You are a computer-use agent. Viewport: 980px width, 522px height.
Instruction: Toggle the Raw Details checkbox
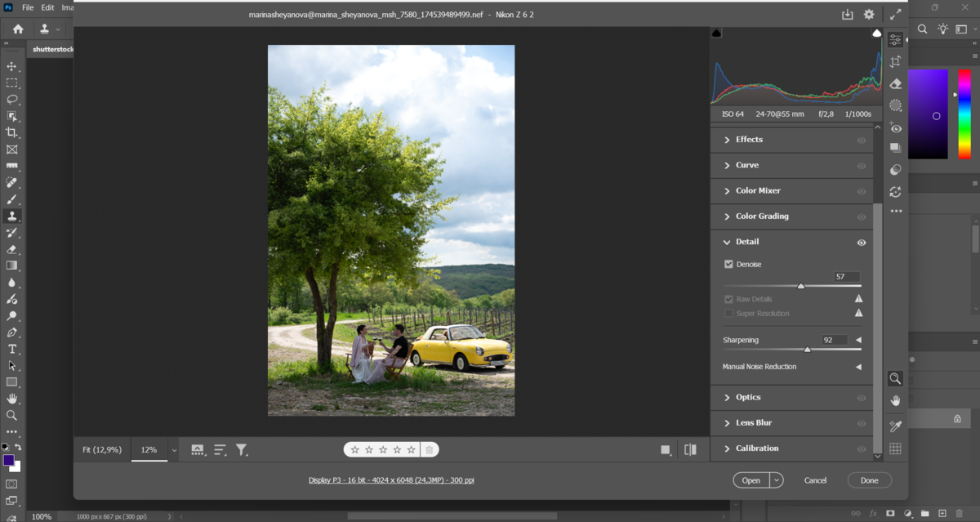728,299
